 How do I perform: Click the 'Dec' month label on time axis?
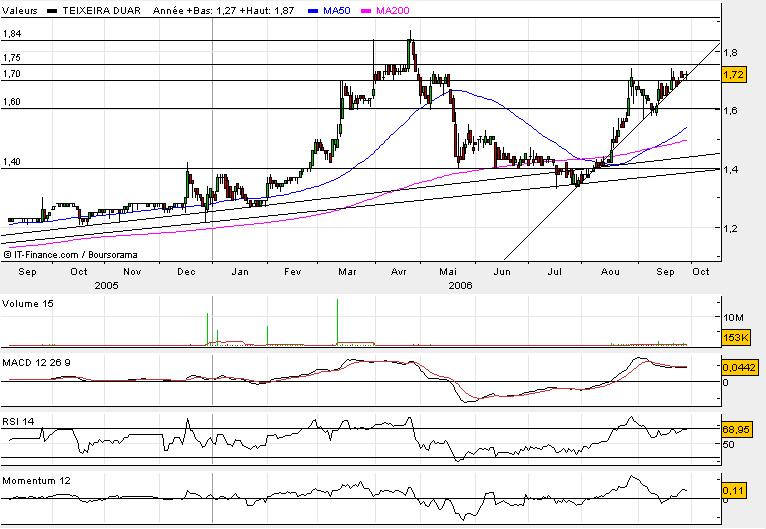pyautogui.click(x=186, y=272)
